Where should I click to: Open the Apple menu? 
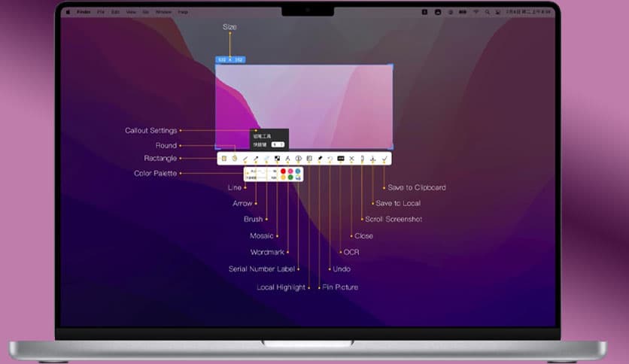coord(68,12)
